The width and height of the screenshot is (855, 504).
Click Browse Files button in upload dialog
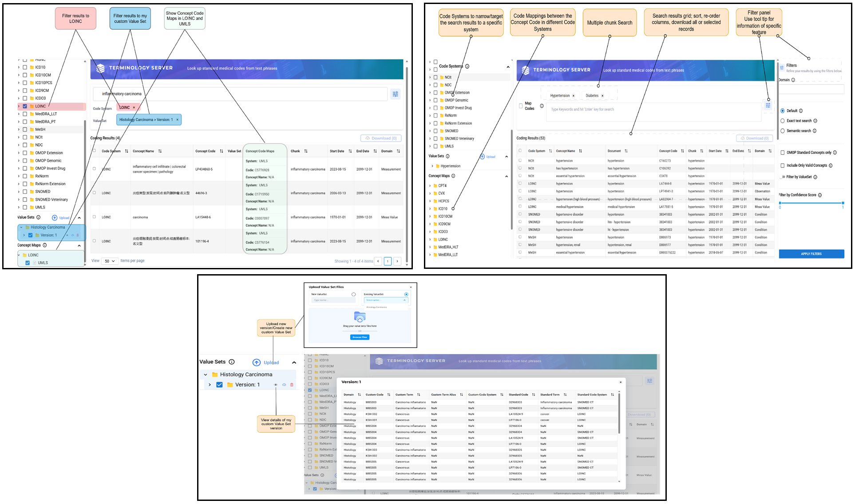pos(360,337)
